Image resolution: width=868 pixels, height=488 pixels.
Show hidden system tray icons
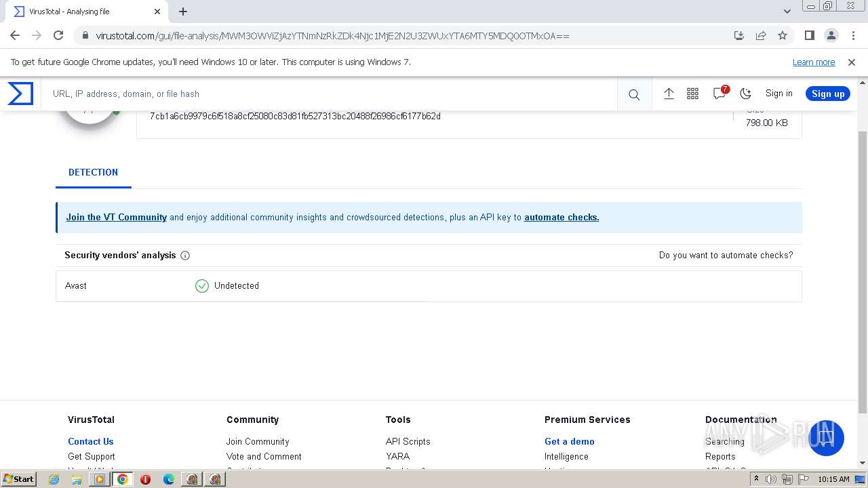[756, 479]
